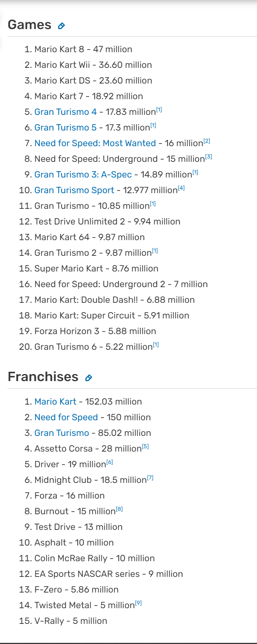257x644 pixels.
Task: Follow the Need for Speed: Most Wanted link
Action: tap(95, 143)
